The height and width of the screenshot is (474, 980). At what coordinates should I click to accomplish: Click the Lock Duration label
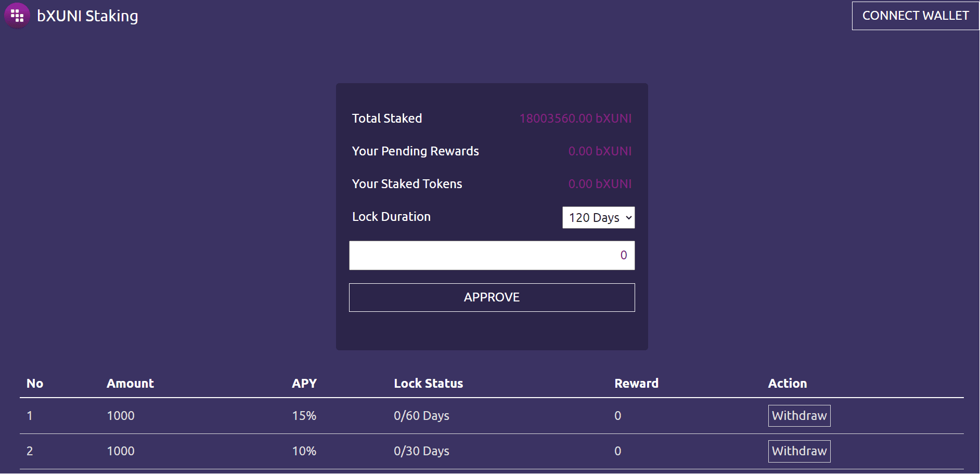(x=391, y=217)
